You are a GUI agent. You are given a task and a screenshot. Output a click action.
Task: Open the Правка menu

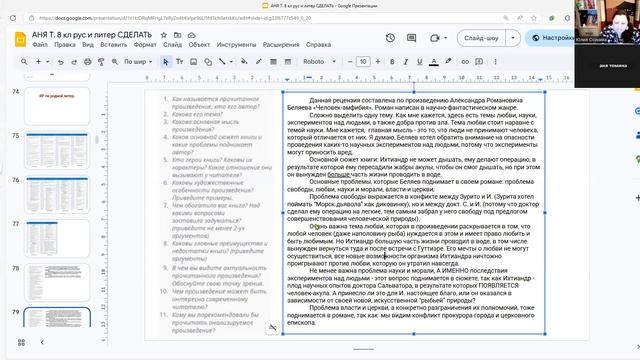[65, 44]
